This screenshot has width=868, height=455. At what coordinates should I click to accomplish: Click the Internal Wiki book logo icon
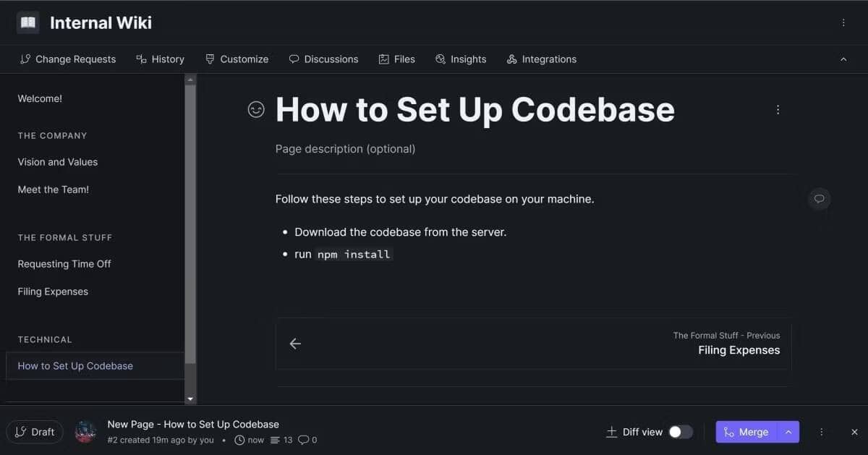tap(28, 22)
